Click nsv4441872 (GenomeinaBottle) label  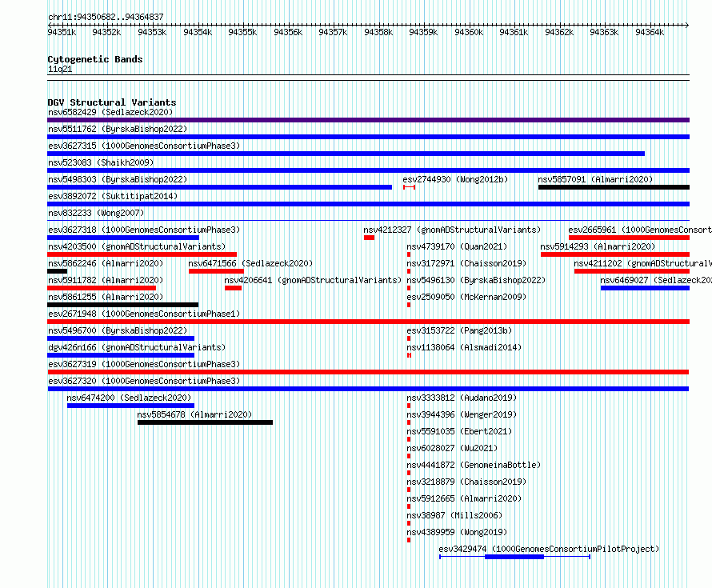click(474, 465)
